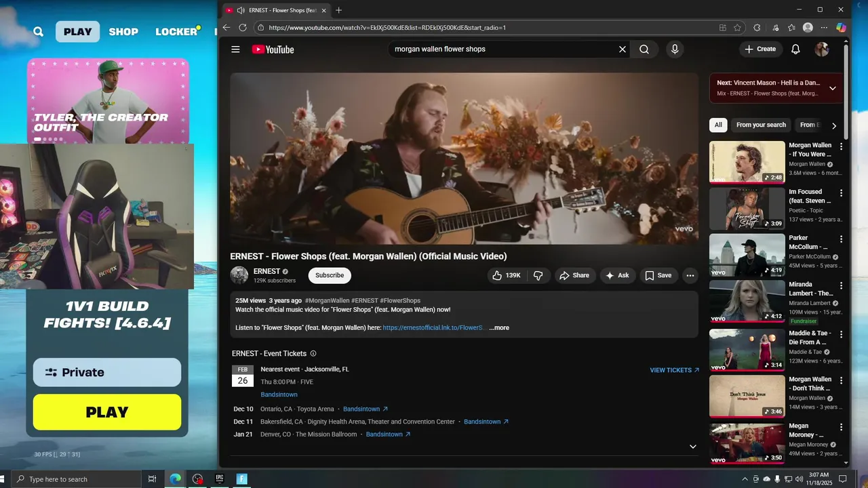Click the Windows Type here to search box
The image size is (868, 488).
[x=76, y=479]
